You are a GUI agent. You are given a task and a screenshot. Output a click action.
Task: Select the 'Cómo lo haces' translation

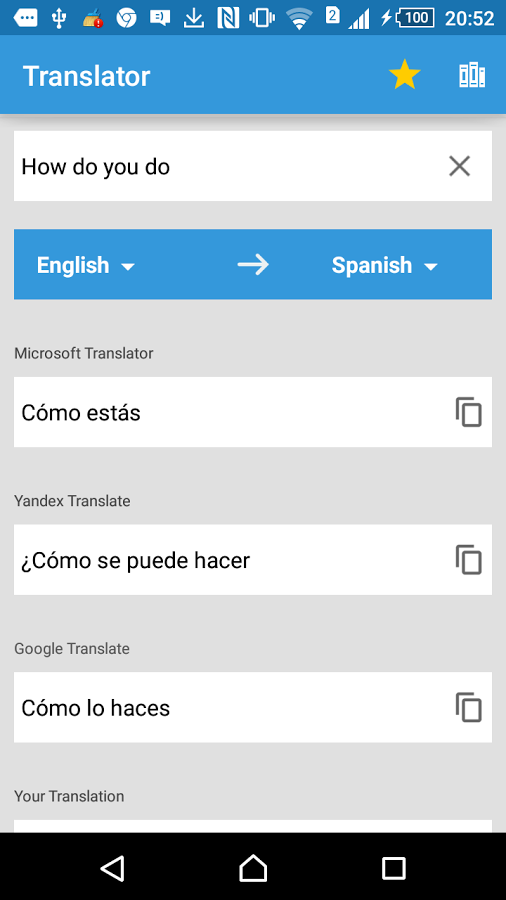point(96,708)
